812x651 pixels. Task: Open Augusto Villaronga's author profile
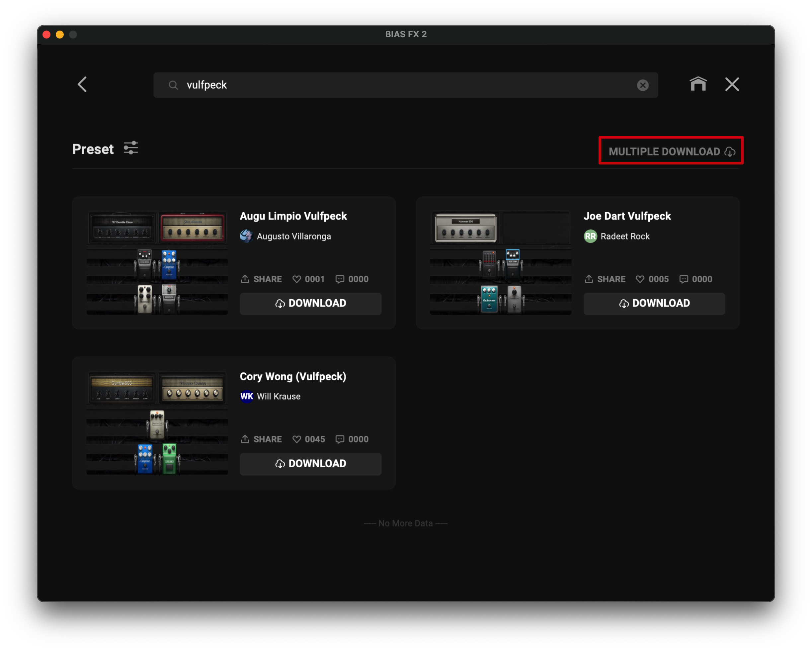click(293, 236)
